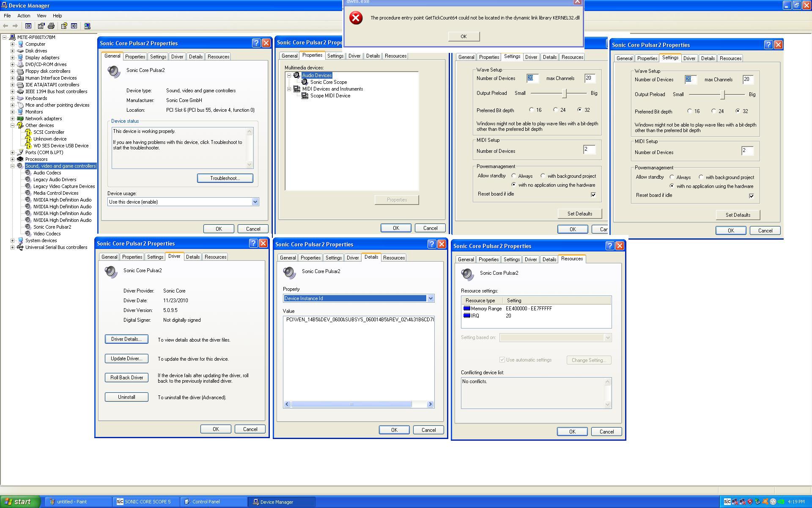This screenshot has width=812, height=508.
Task: Select the Network adapters icon in the tree
Action: [20, 119]
